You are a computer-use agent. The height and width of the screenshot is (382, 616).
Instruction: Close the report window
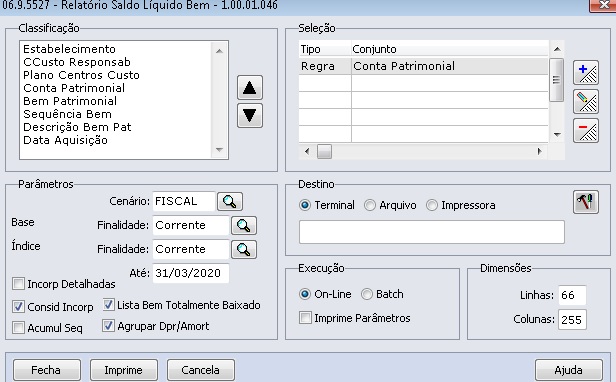[603, 6]
